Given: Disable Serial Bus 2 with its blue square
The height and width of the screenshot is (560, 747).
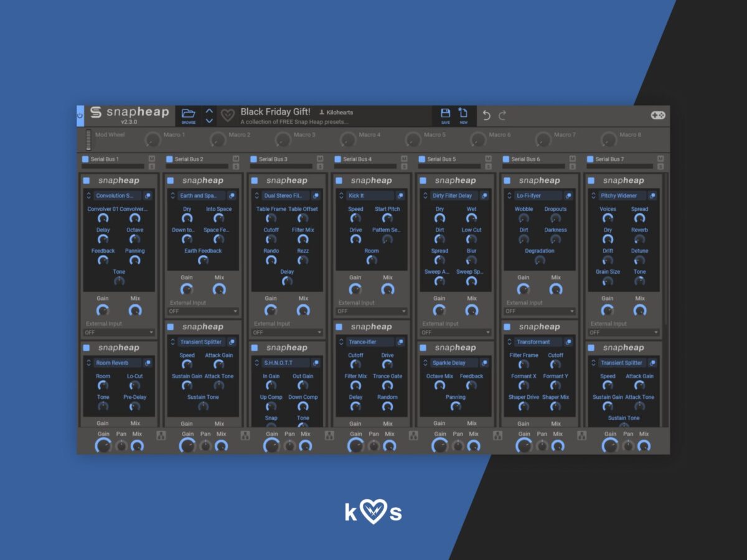Looking at the screenshot, I should [x=169, y=159].
